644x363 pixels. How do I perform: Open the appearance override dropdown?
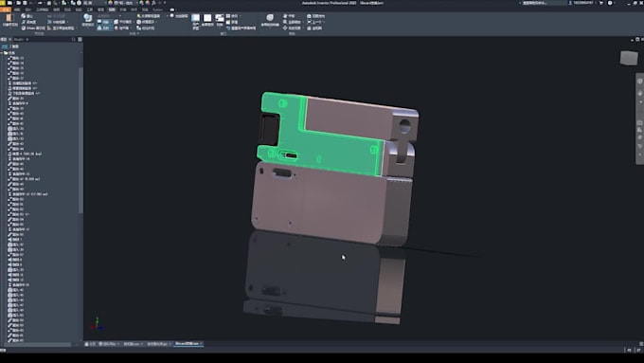123,3
